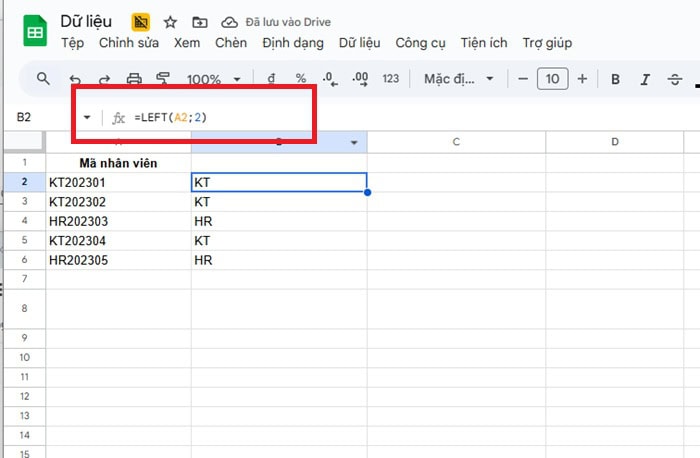Screen dimensions: 700x458
Task: Print the spreadsheet
Action: (x=134, y=79)
